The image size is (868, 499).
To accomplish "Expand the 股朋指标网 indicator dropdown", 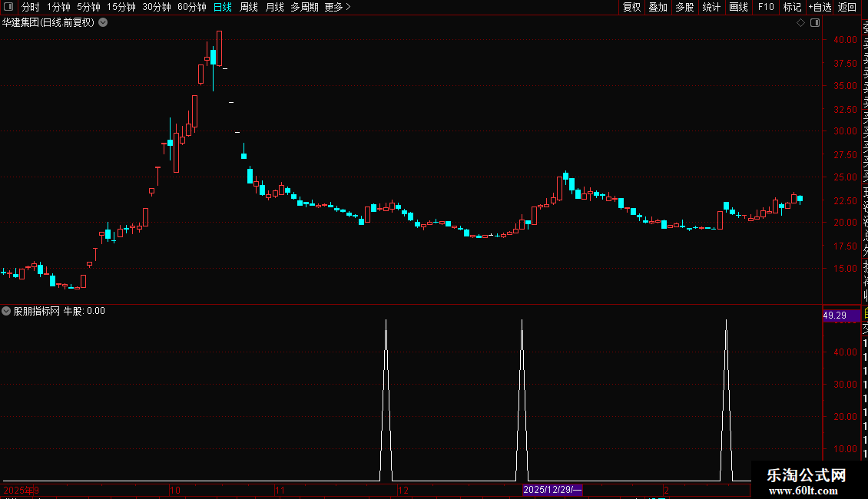I will coord(6,311).
